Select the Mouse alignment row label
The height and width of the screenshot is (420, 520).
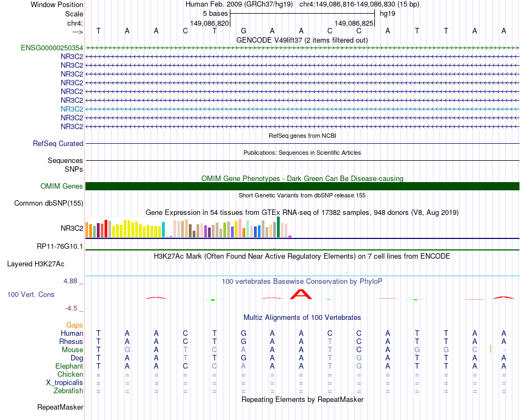click(x=72, y=350)
